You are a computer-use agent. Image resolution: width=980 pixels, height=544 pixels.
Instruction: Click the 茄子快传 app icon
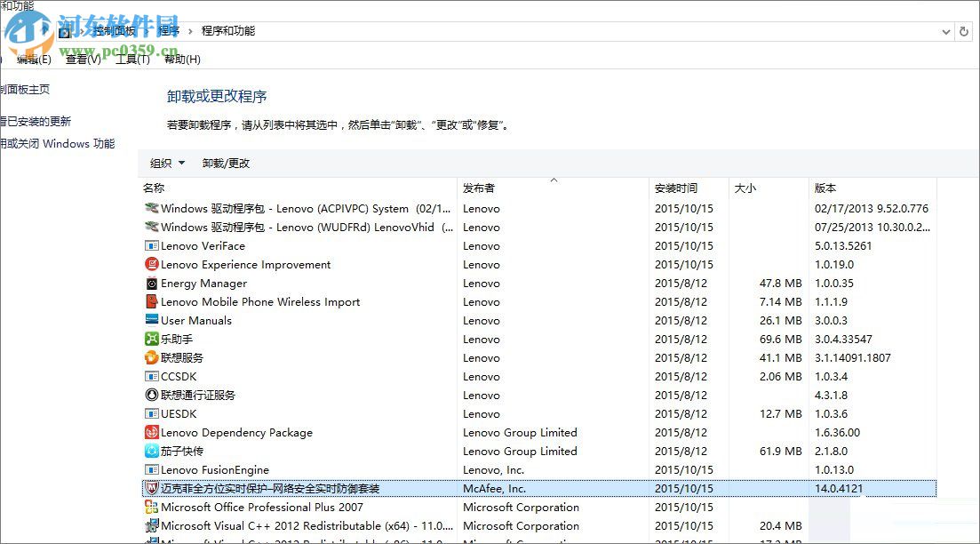click(x=152, y=451)
